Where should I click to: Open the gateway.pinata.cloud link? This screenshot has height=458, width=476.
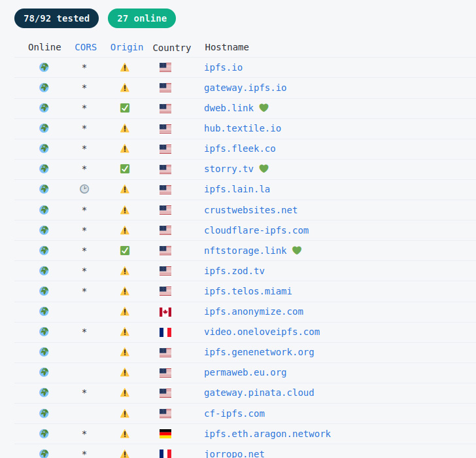coord(259,393)
